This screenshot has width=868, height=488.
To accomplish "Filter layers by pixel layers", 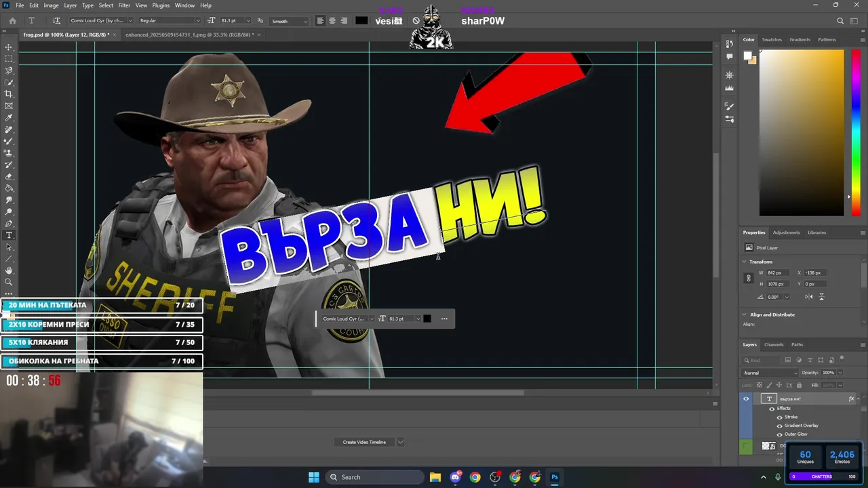I will pos(788,360).
